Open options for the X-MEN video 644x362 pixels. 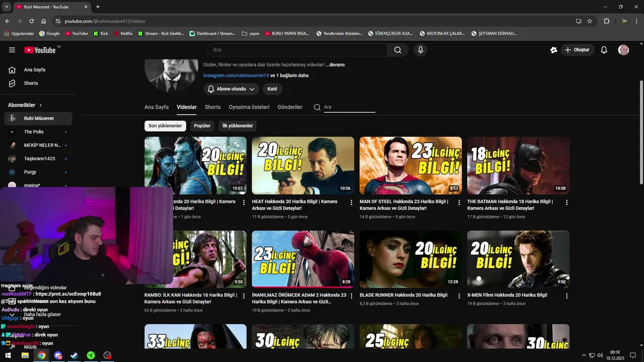pos(567,296)
